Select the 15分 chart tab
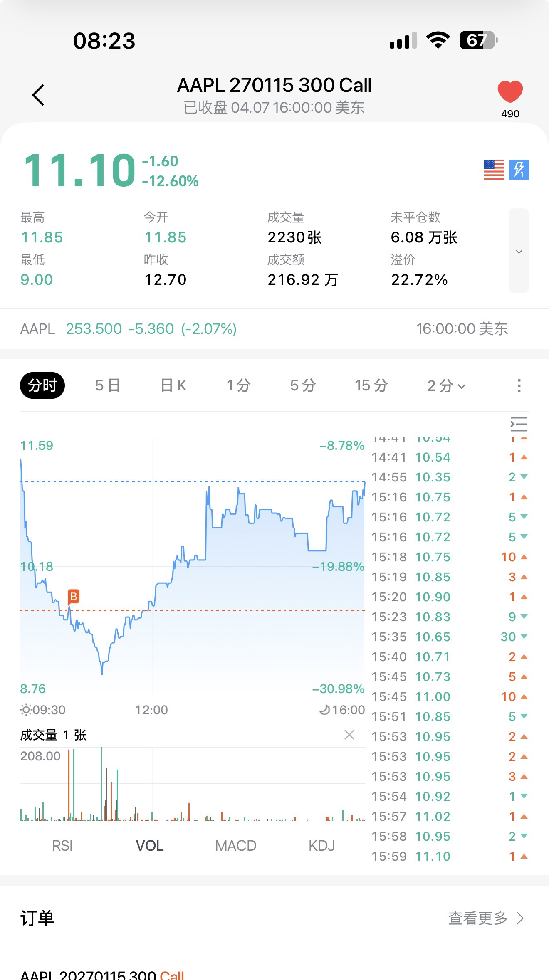Screen dimensions: 549x980 click(371, 385)
